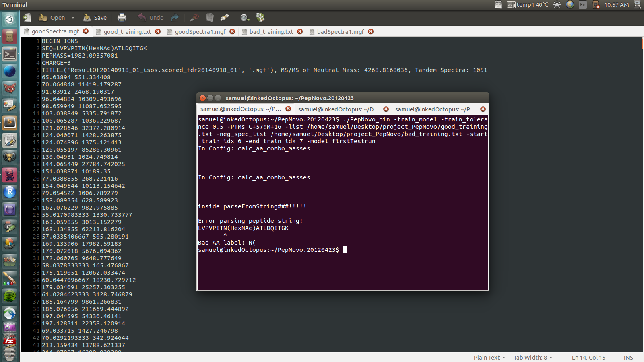
Task: Launch Terminal from the dock
Action: (x=10, y=53)
